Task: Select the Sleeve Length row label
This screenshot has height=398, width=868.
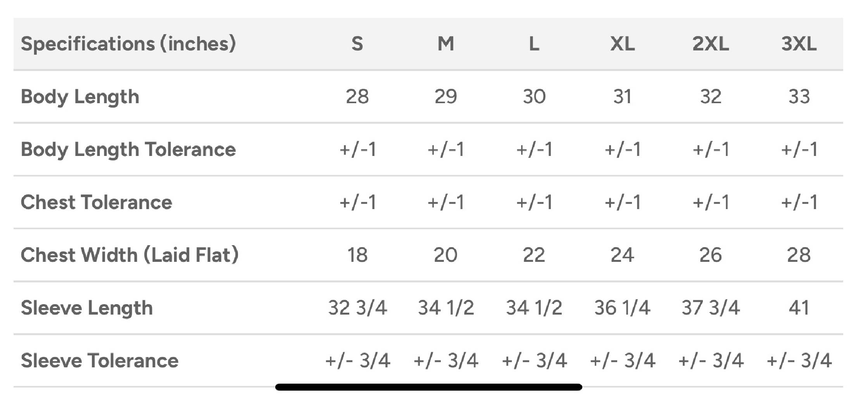Action: tap(87, 308)
